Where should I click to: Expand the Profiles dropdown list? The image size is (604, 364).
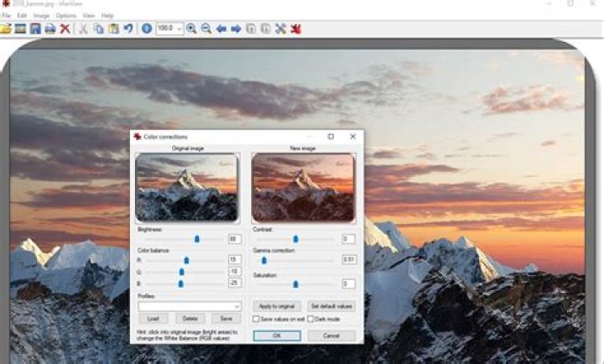237,307
